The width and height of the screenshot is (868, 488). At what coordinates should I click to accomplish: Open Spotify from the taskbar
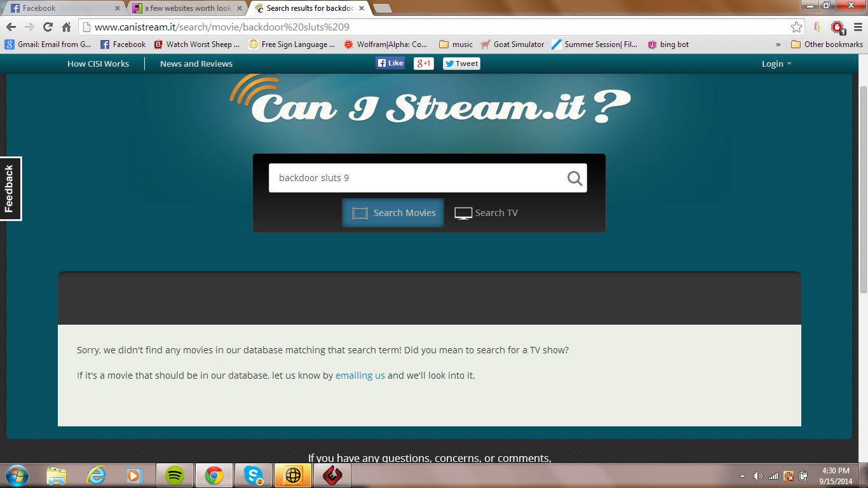pos(175,475)
